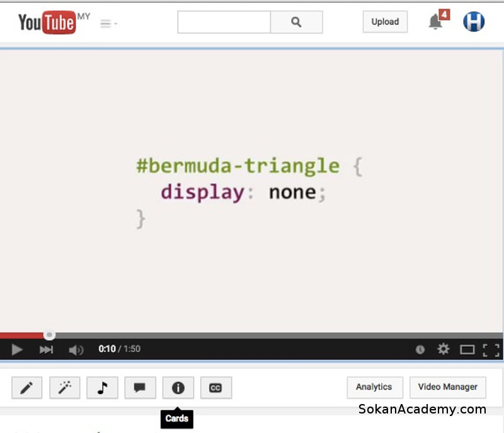Screen dimensions: 504x433
Task: Open the notifications bell
Action: point(435,22)
